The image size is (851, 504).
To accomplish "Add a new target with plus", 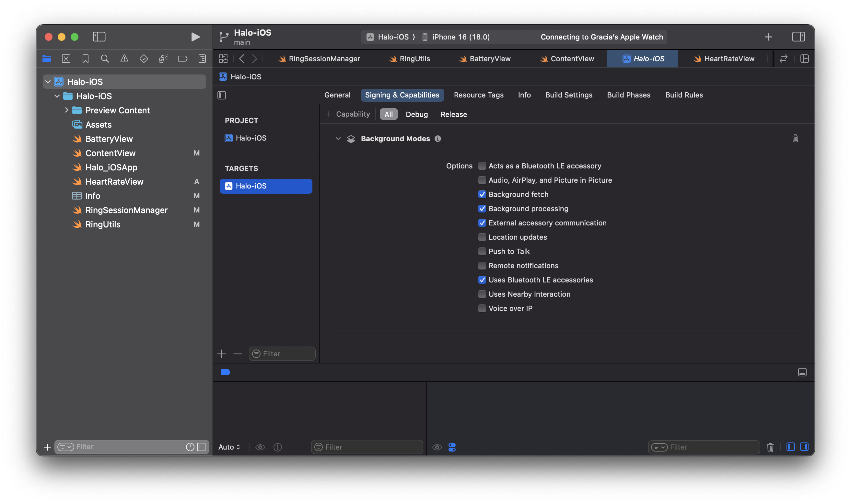I will (x=221, y=354).
